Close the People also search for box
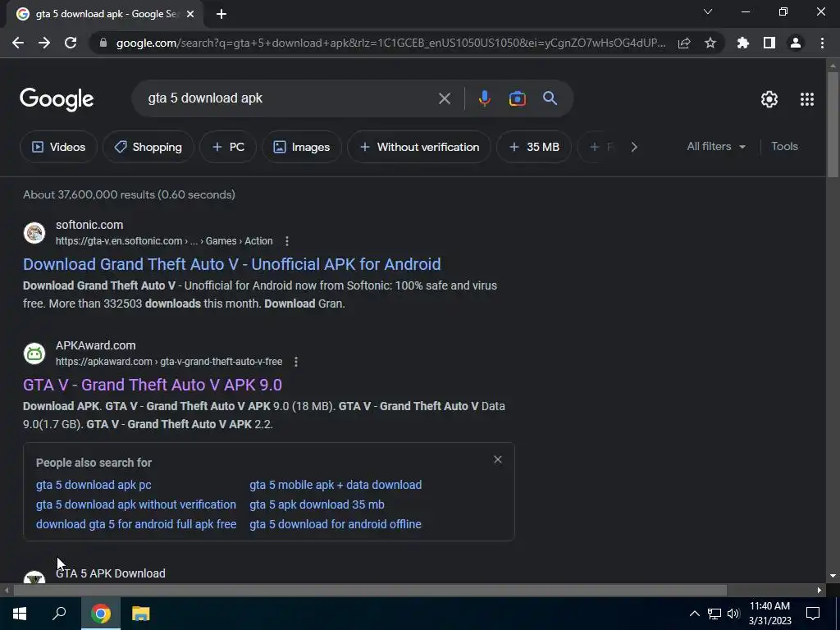This screenshot has width=840, height=630. pyautogui.click(x=498, y=459)
